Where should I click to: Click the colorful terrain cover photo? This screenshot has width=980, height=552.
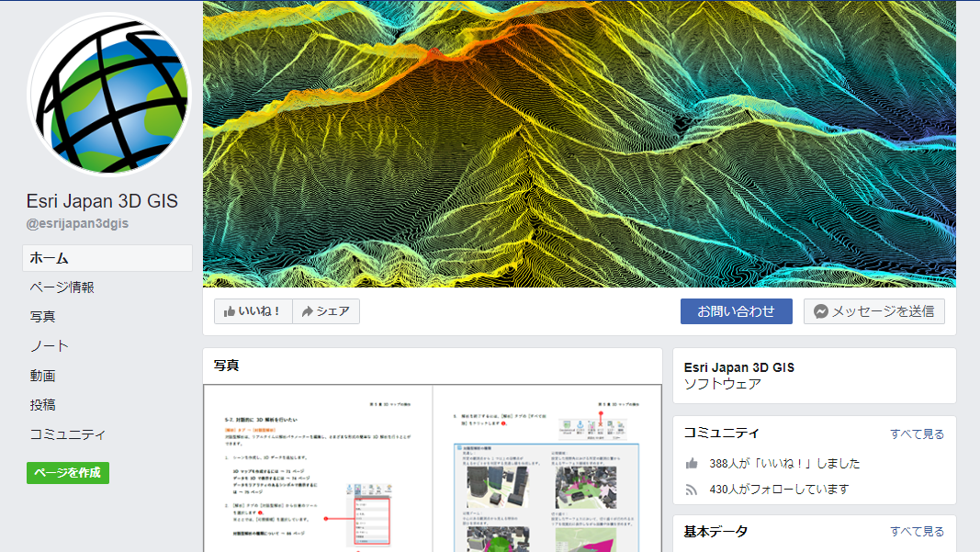click(579, 144)
